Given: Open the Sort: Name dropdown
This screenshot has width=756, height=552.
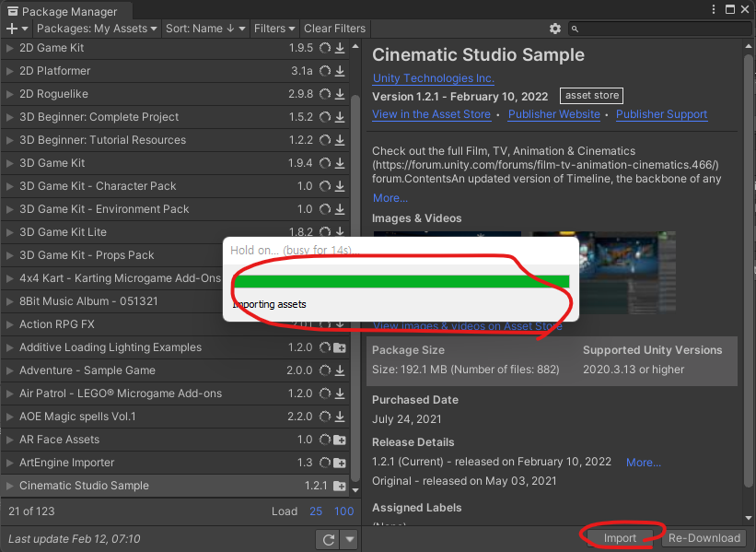Looking at the screenshot, I should coord(205,29).
